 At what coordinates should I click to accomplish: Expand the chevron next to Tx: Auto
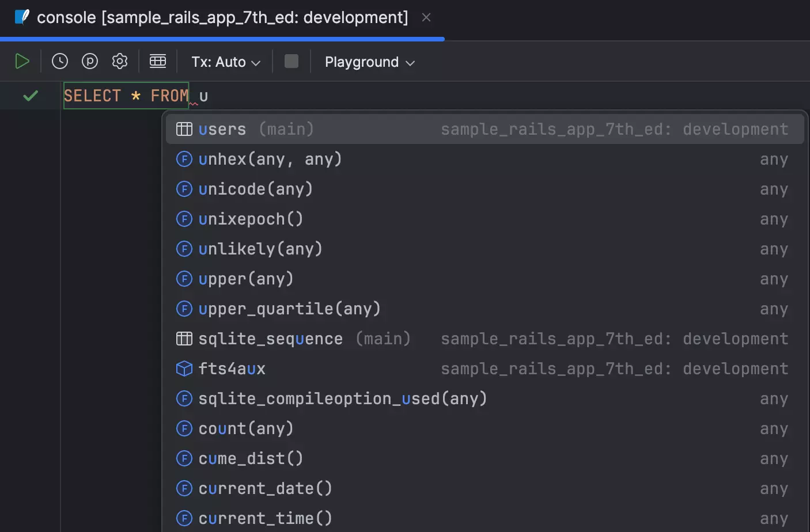[258, 62]
